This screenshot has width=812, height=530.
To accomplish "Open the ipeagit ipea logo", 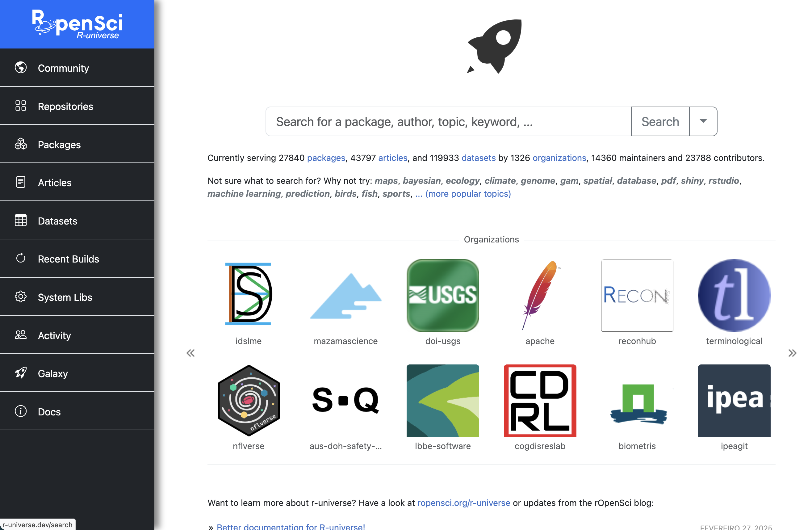I will [734, 401].
